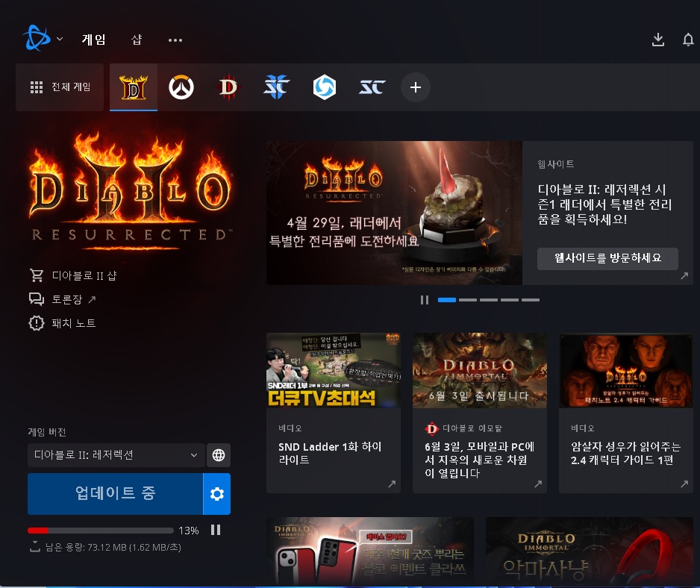Select the third carousel indicator
The height and width of the screenshot is (588, 700).
(489, 300)
